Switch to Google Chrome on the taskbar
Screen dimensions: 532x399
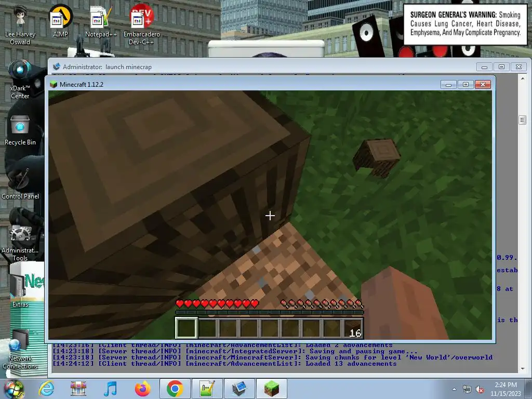point(175,389)
